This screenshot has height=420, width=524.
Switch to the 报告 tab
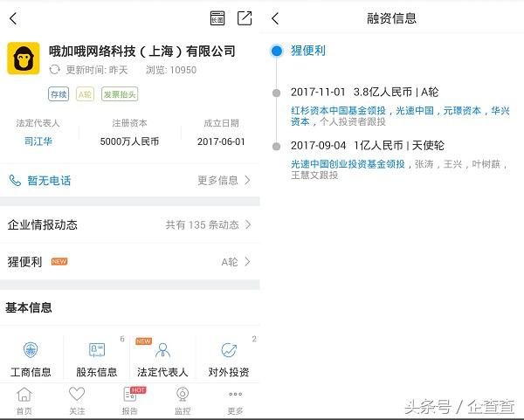[x=130, y=401]
